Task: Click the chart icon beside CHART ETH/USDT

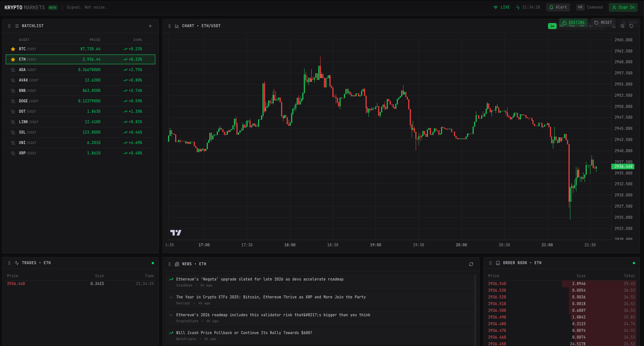Action: click(177, 26)
